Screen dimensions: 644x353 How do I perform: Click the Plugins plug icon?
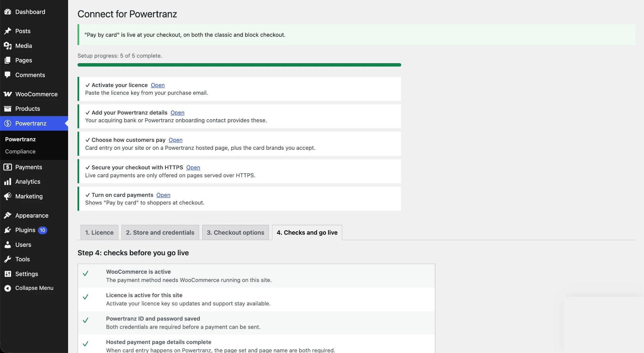point(8,230)
